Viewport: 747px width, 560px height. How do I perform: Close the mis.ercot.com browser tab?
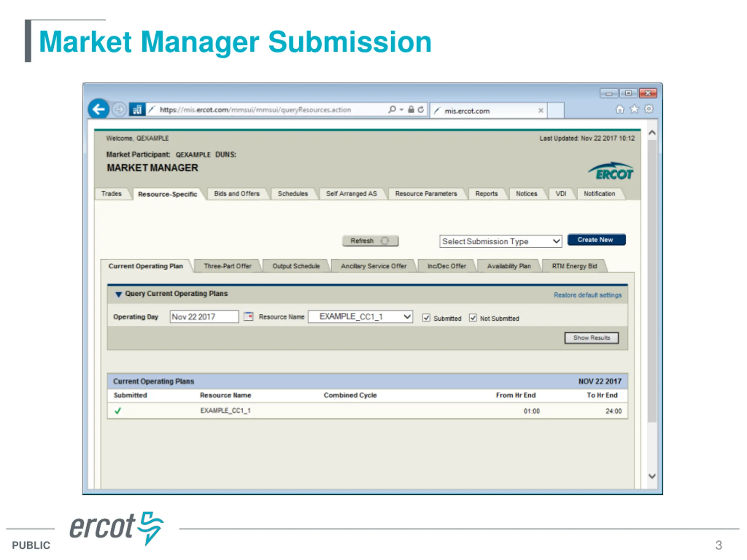pyautogui.click(x=541, y=110)
